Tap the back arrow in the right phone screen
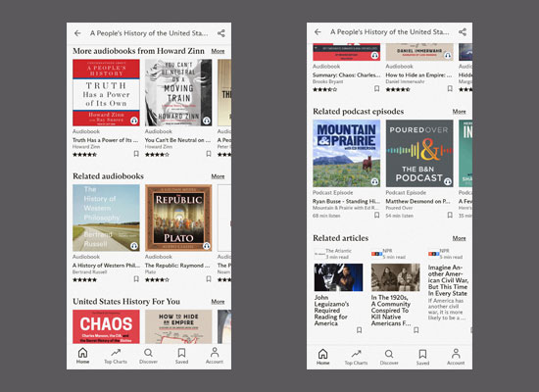 tap(318, 32)
